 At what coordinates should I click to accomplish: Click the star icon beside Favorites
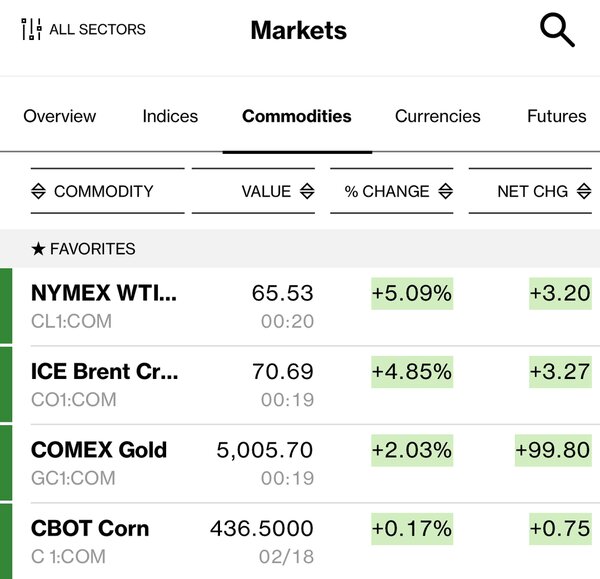[x=38, y=249]
